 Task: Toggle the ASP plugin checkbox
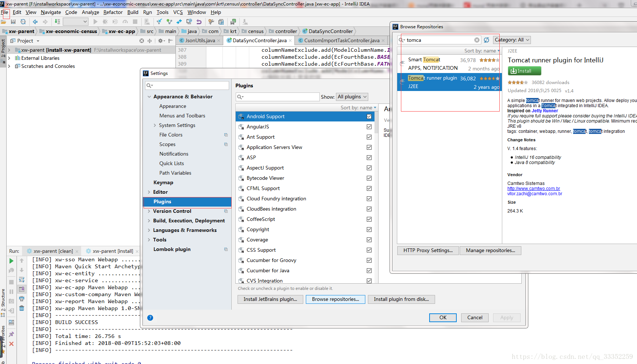pos(369,157)
